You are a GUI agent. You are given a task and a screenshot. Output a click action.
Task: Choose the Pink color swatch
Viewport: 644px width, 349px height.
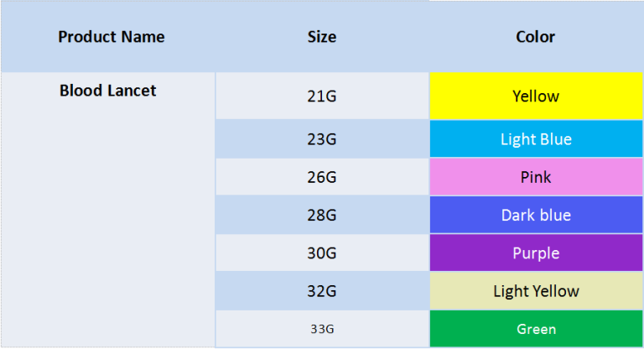[x=536, y=177]
